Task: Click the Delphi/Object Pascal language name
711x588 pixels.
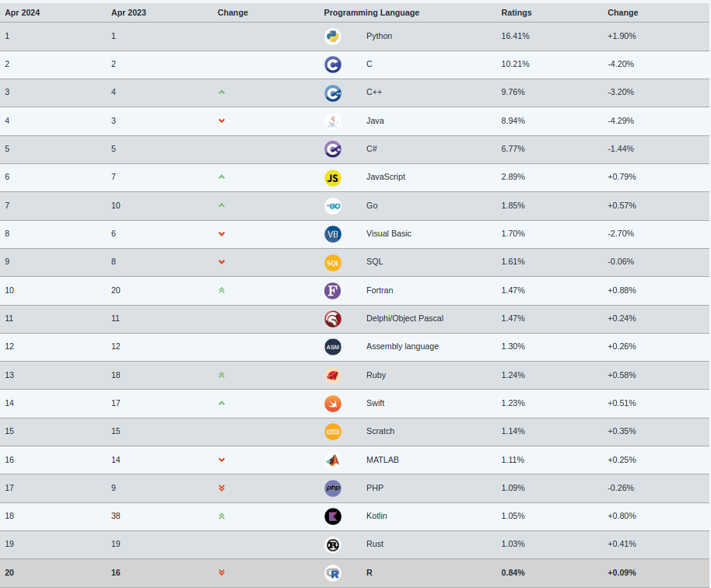Action: click(x=405, y=318)
